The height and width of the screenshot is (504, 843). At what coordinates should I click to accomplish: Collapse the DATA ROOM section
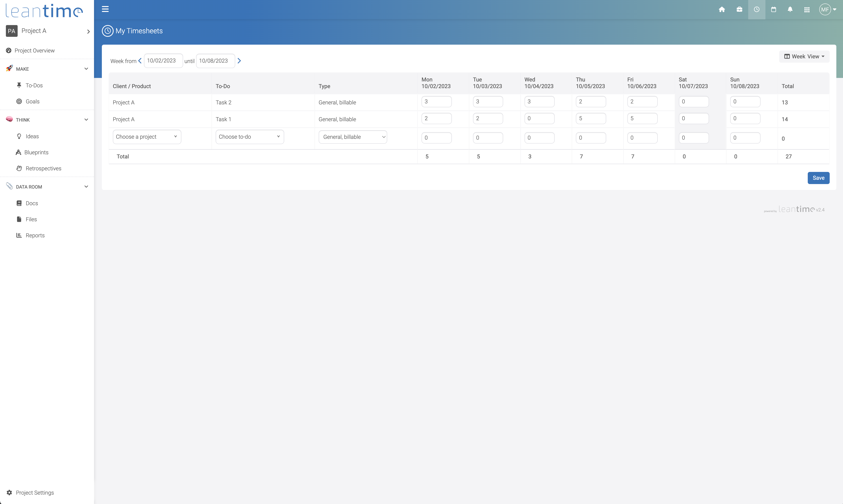pyautogui.click(x=86, y=187)
